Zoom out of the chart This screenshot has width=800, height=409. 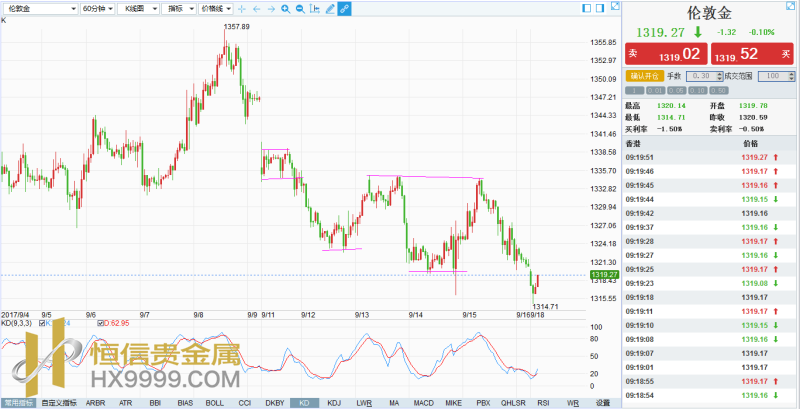[x=300, y=8]
